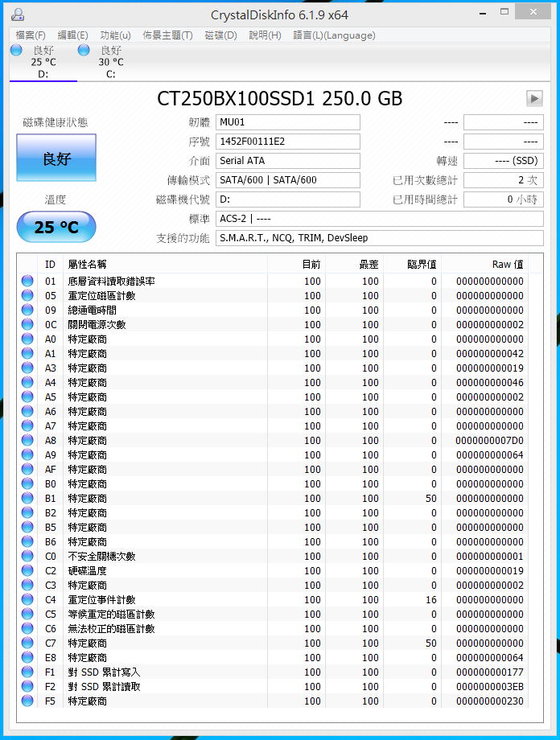The height and width of the screenshot is (740, 560).
Task: Click status icon for attribute A4
Action: [27, 382]
